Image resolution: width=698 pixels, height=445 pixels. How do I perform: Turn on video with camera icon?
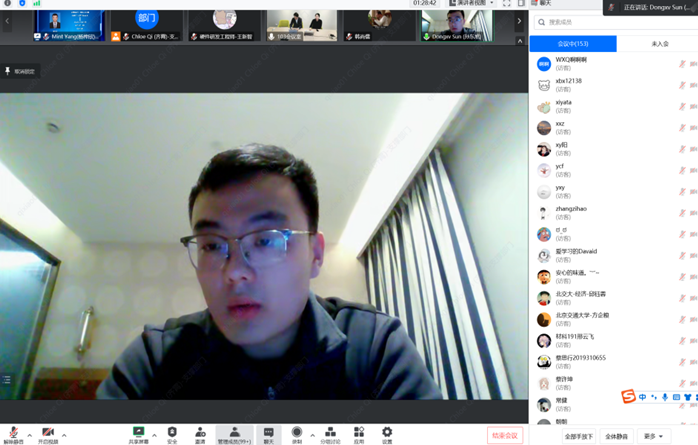coord(47,433)
